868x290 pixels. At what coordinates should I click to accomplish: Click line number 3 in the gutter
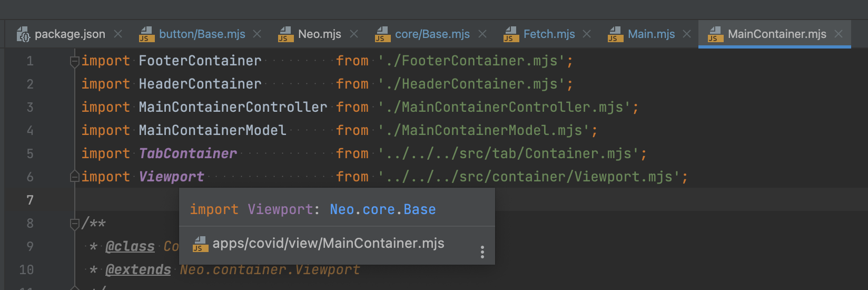[x=30, y=108]
